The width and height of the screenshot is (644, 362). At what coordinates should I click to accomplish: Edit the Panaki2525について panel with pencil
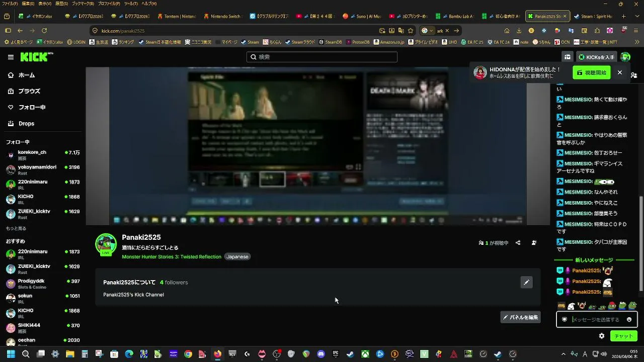(526, 283)
